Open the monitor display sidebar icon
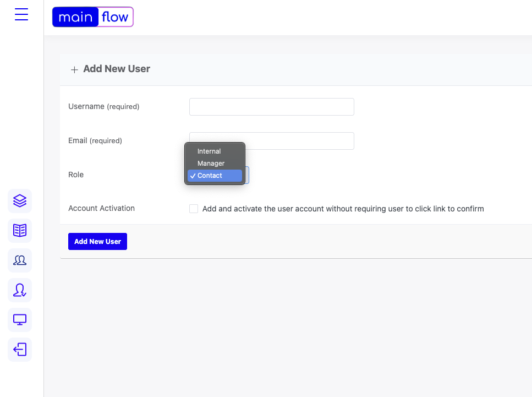Screen dimensions: 532x397 click(20, 320)
